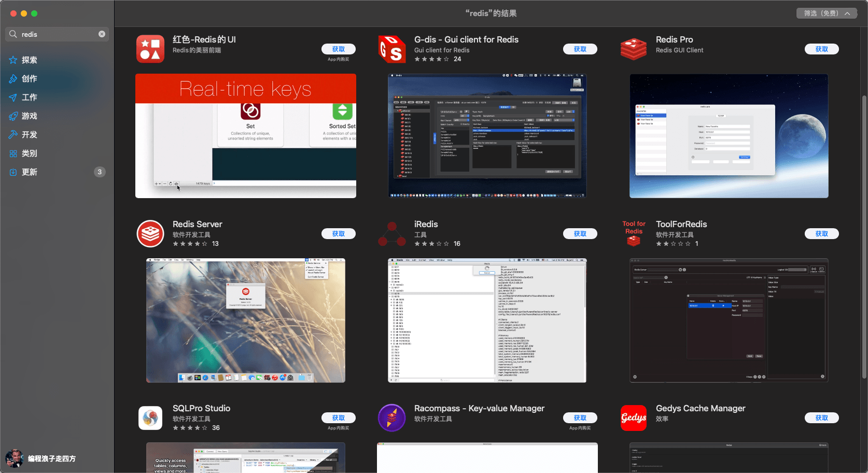Open the SQLPro Studio title link

[x=201, y=408]
